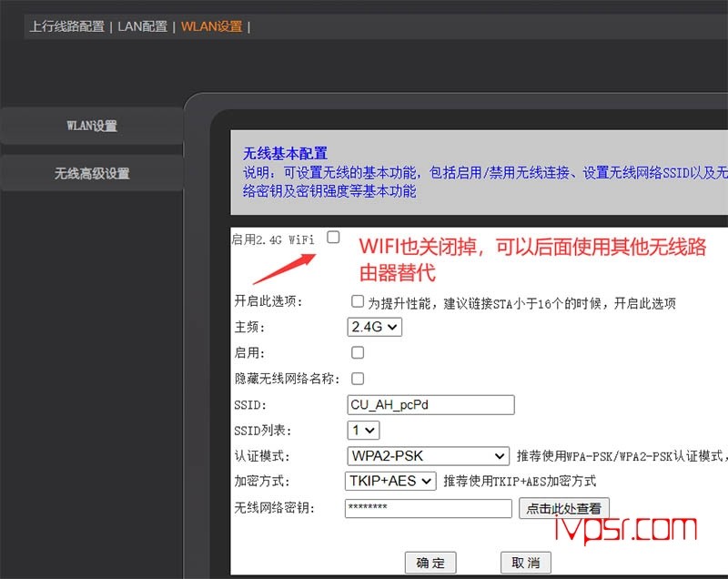Click the 主频 label
This screenshot has width=728, height=579.
pos(249,327)
